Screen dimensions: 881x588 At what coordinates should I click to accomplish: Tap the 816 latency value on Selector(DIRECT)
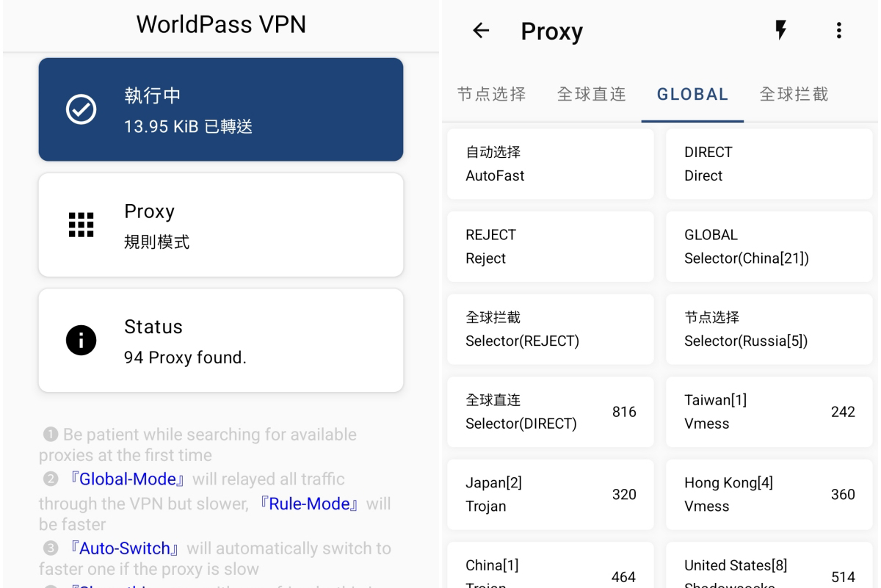[x=626, y=412]
